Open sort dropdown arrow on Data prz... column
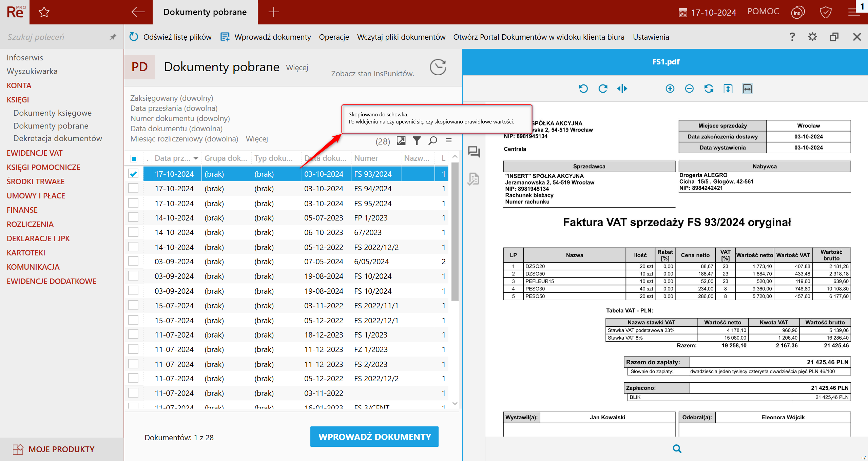Image resolution: width=868 pixels, height=461 pixels. coord(196,158)
